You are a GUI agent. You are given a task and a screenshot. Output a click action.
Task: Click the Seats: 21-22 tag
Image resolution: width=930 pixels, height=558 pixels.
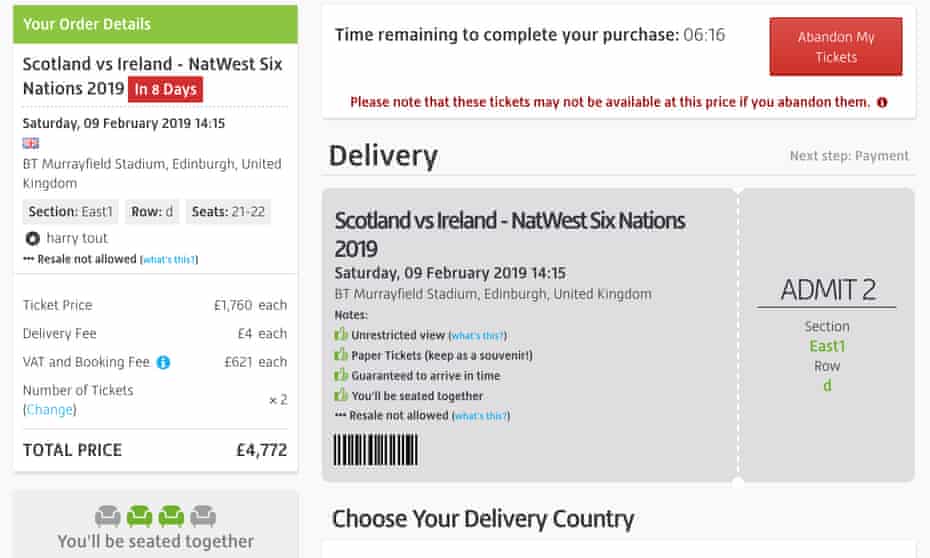click(227, 212)
